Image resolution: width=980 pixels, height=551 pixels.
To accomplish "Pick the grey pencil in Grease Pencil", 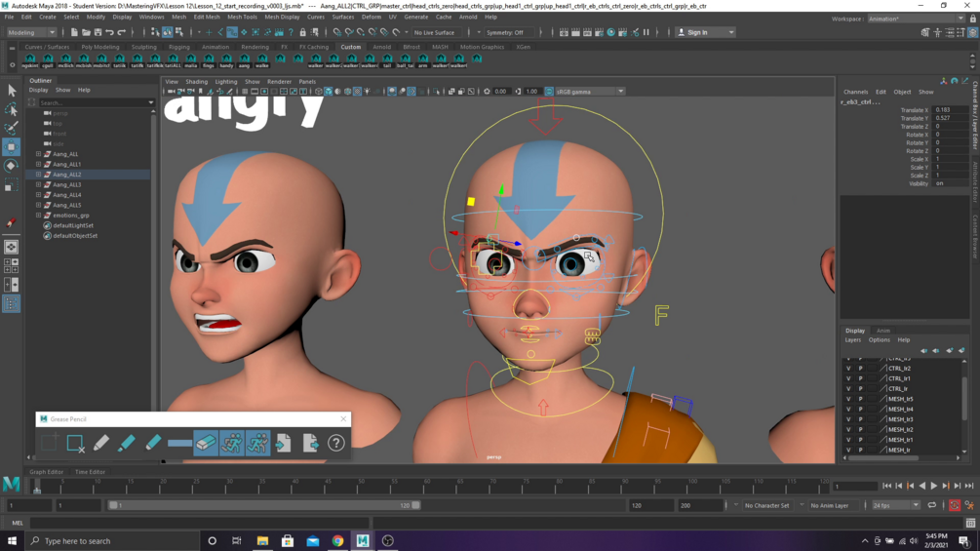I will click(100, 443).
